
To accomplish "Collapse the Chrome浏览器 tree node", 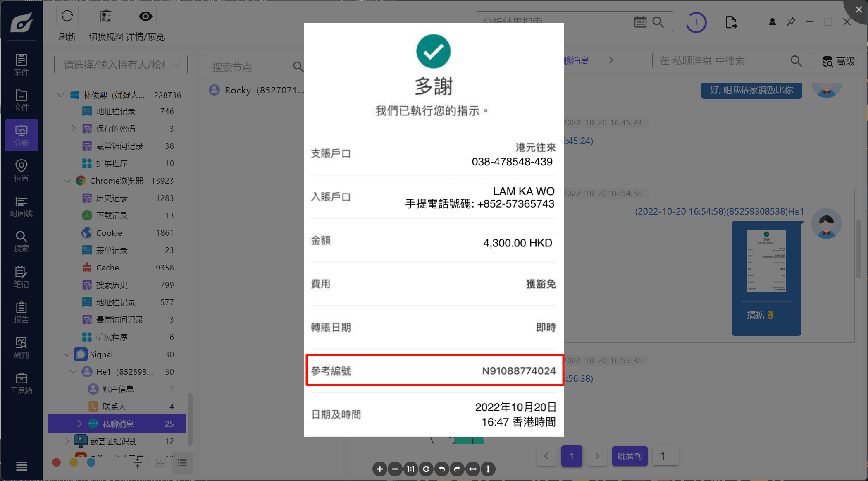I will coord(67,181).
